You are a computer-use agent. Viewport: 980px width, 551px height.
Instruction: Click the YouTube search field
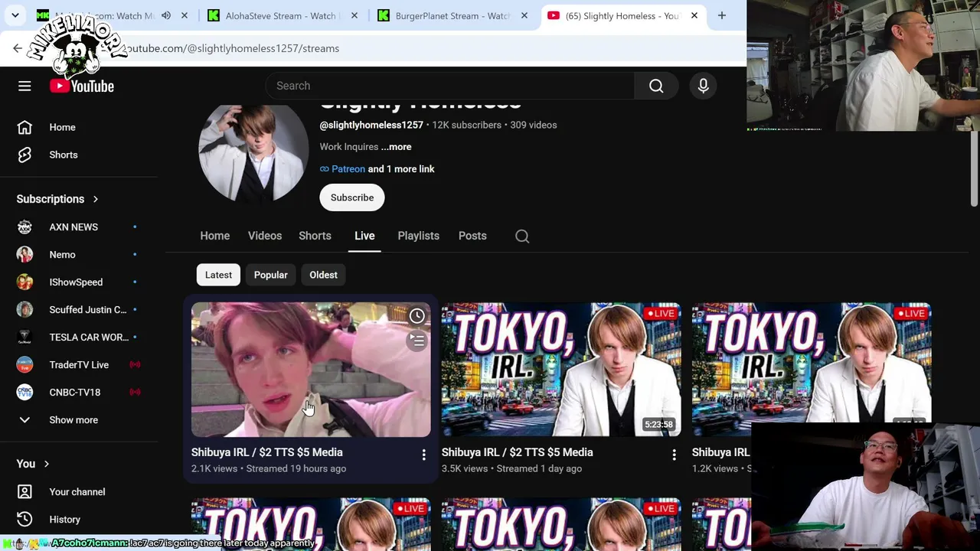450,86
